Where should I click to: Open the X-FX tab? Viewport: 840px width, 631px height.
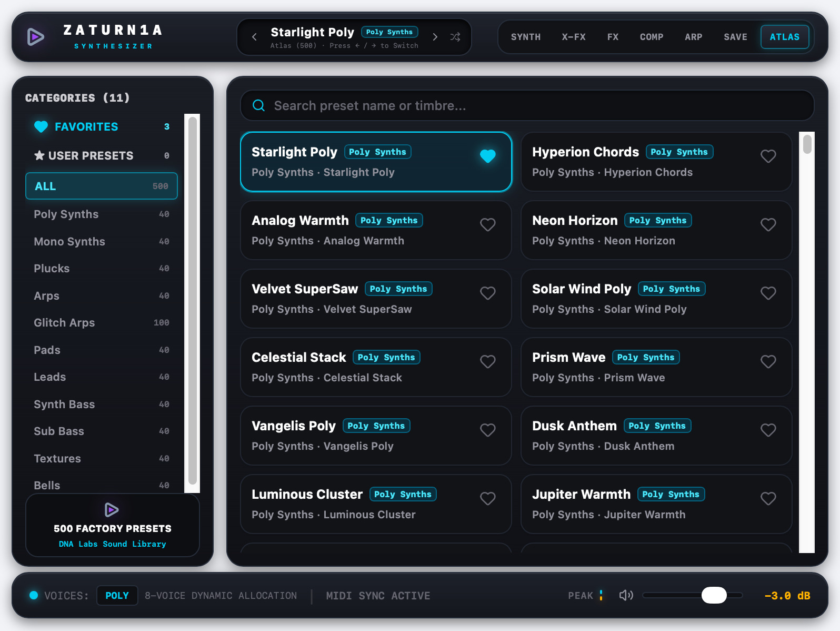574,37
